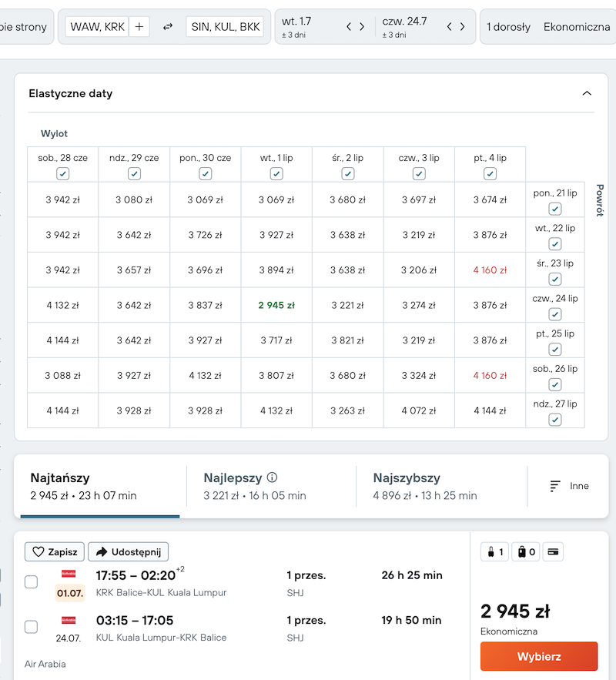View payment card icon on flight offer
The height and width of the screenshot is (680, 616).
pyautogui.click(x=553, y=552)
